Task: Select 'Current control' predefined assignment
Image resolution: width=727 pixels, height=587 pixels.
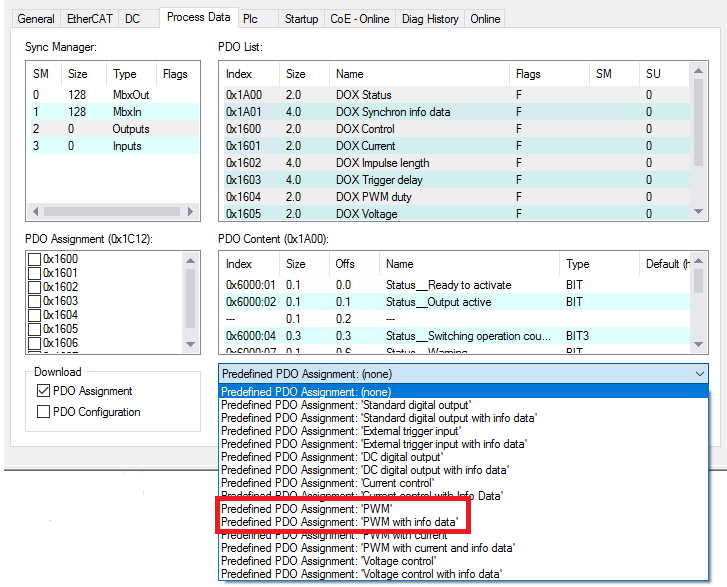Action: (463, 483)
